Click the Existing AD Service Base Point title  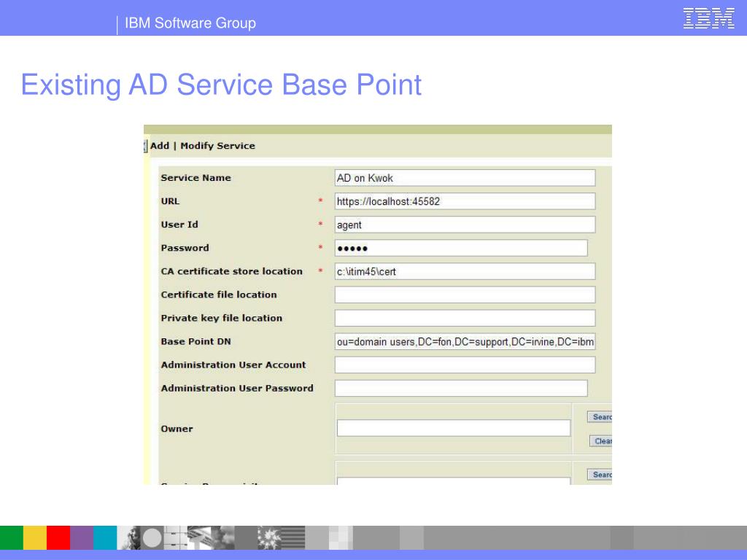click(221, 85)
